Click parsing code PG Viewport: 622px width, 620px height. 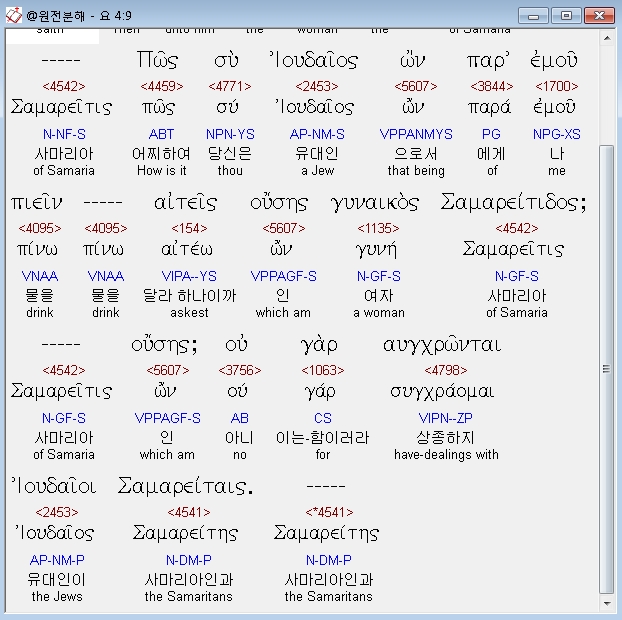click(491, 134)
